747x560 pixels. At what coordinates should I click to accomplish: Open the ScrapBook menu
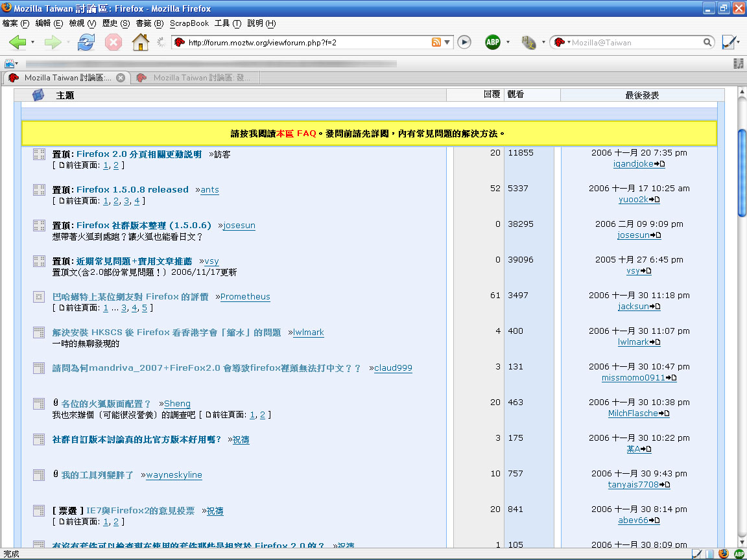point(189,23)
